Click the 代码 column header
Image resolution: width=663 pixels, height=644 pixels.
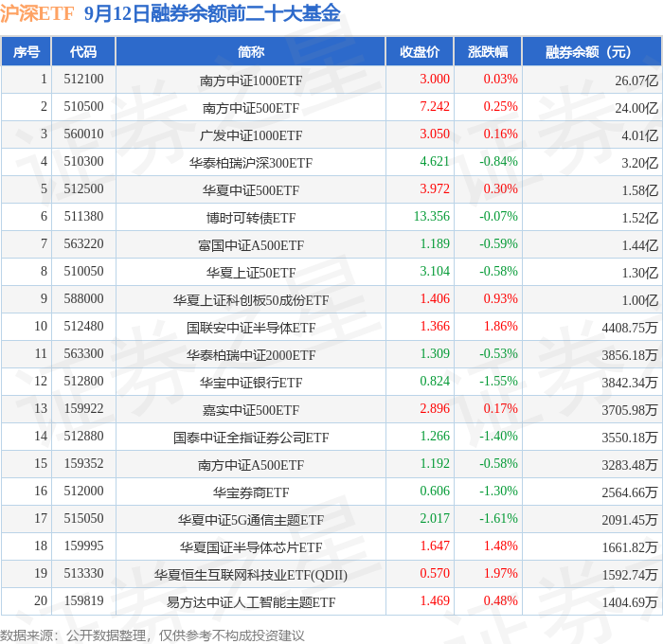[83, 51]
